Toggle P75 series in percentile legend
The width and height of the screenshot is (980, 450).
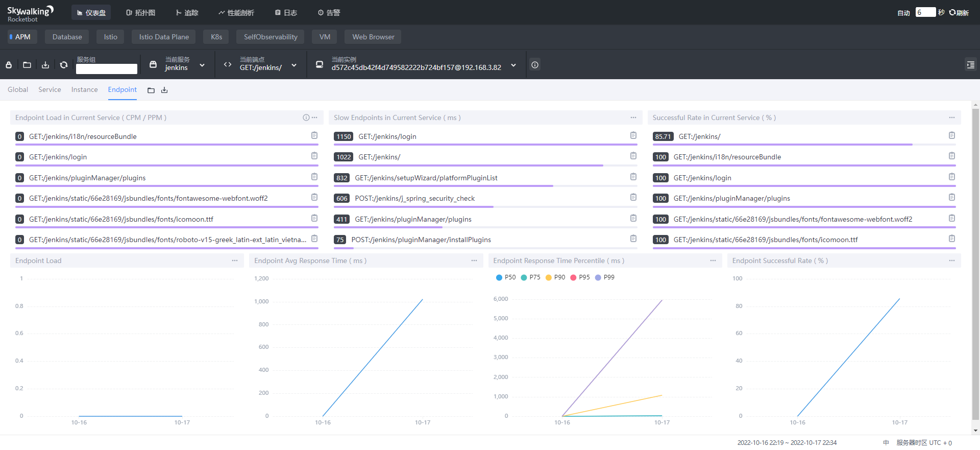(x=530, y=277)
